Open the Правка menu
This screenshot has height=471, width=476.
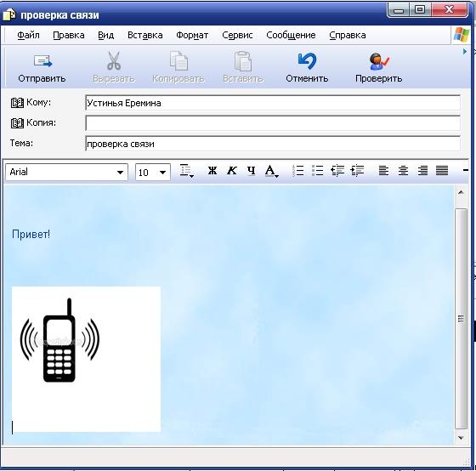(69, 35)
